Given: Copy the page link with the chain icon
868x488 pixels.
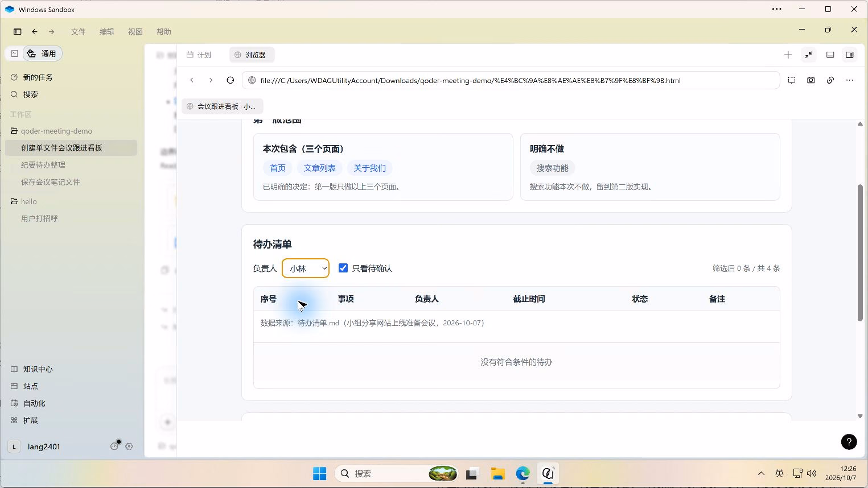Looking at the screenshot, I should pyautogui.click(x=830, y=80).
